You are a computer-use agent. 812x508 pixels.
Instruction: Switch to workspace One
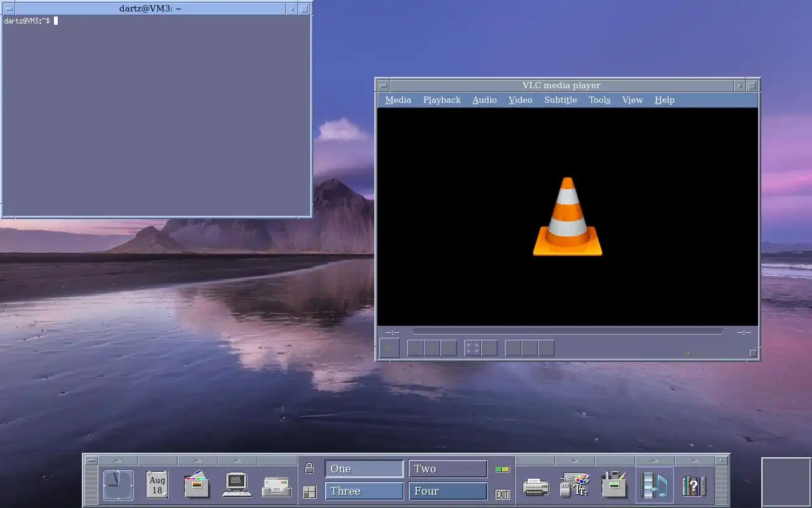(x=364, y=469)
